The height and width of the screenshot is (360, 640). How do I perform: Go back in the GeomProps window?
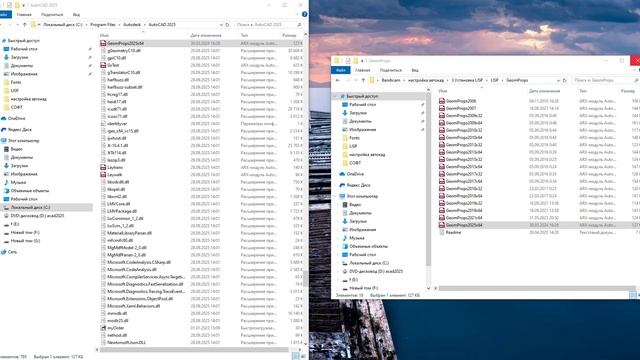(338, 80)
